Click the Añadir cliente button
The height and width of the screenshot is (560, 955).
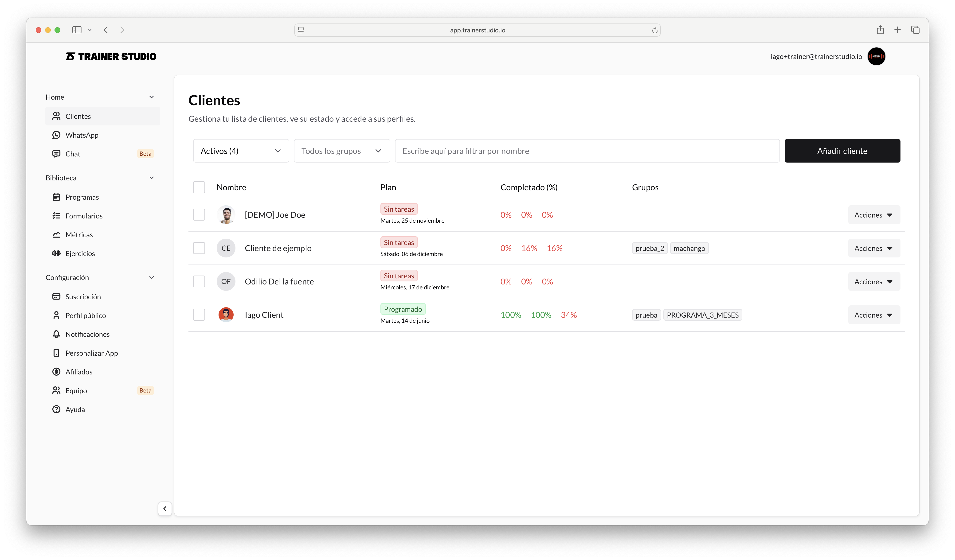tap(842, 151)
